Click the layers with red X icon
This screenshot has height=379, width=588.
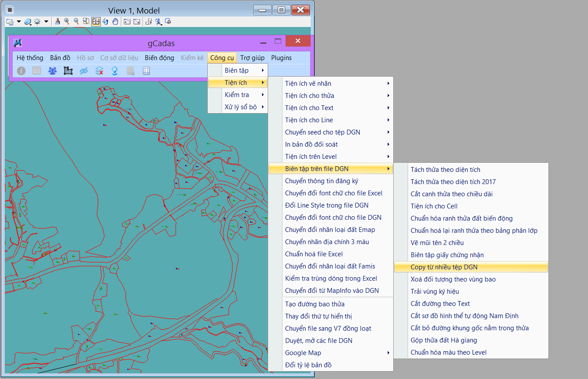tap(99, 70)
